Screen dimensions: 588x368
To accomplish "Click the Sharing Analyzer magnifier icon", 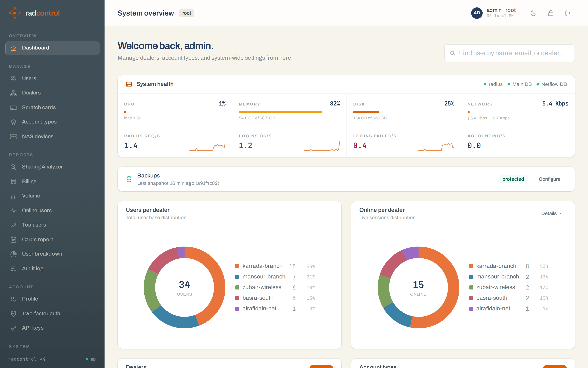I will (14, 167).
